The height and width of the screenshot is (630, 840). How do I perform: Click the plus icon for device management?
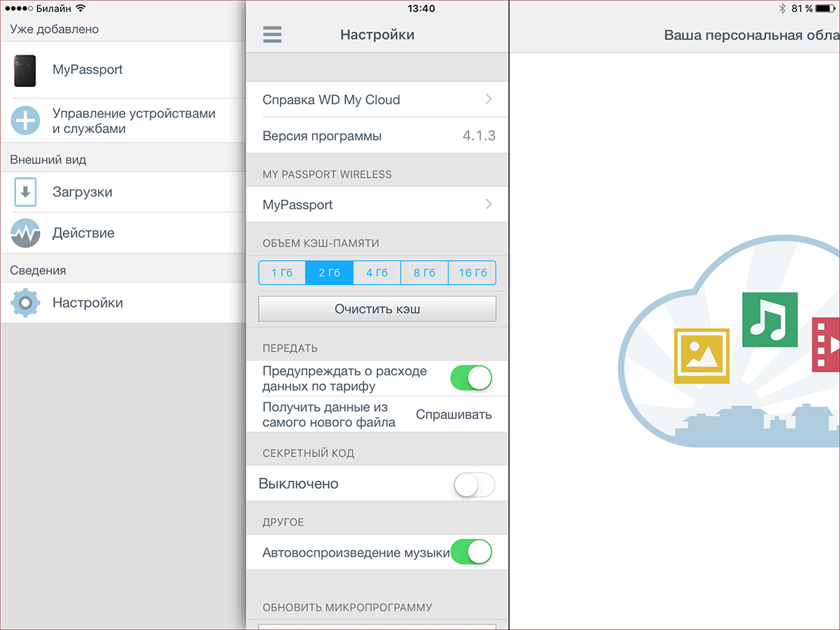(x=25, y=121)
